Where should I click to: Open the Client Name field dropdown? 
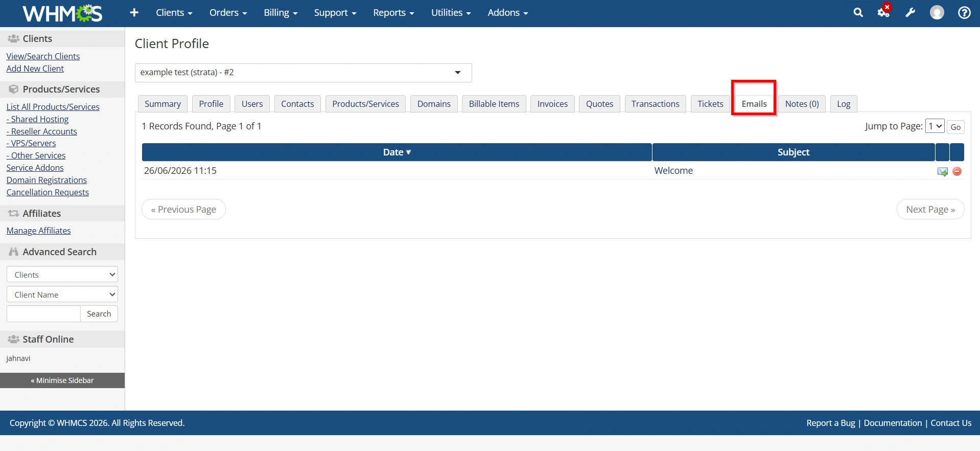pyautogui.click(x=62, y=295)
